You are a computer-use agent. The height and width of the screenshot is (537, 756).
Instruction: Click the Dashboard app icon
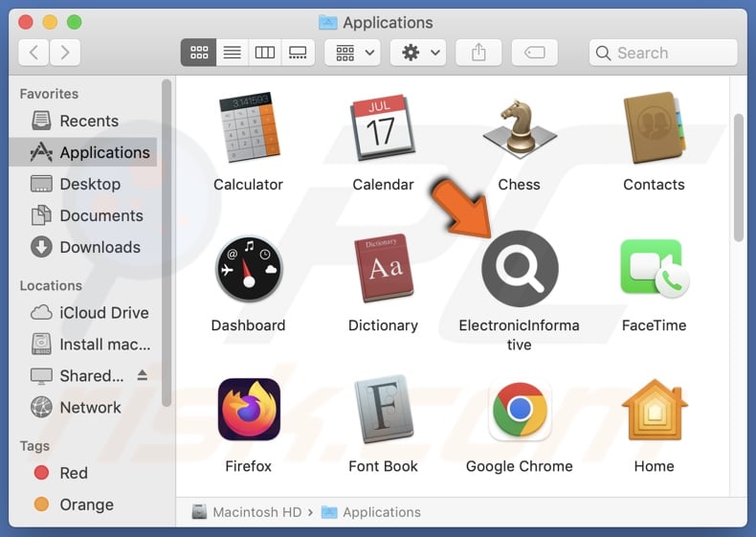(x=249, y=269)
